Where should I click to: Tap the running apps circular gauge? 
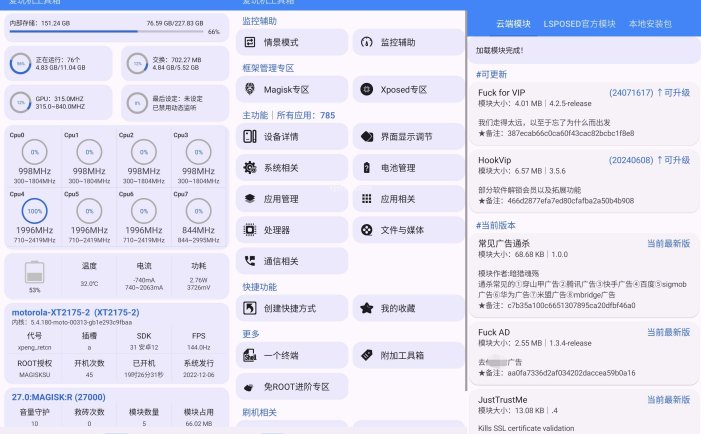[20, 63]
